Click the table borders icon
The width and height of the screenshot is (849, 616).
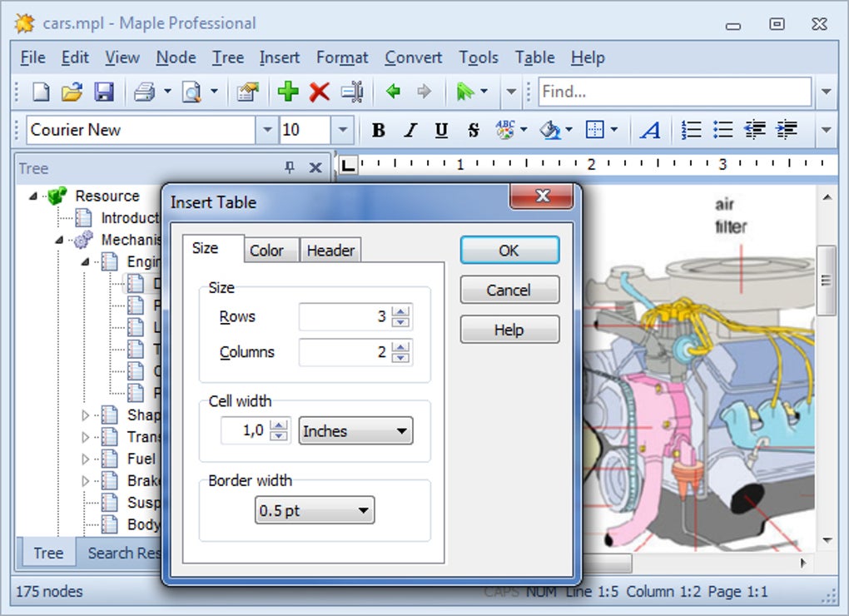click(x=594, y=130)
